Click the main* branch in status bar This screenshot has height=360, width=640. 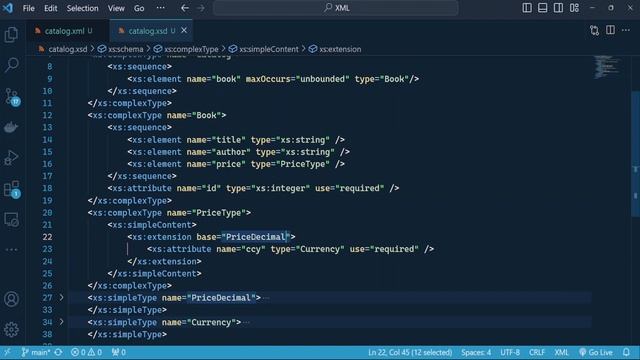(36, 352)
